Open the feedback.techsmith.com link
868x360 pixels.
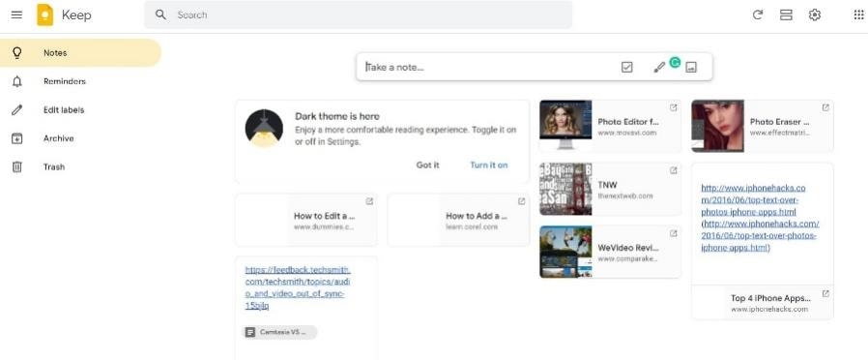pos(298,287)
